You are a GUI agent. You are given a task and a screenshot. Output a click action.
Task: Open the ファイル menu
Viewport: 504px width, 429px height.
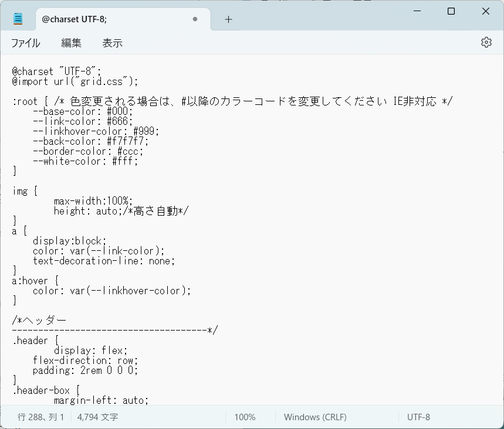26,42
